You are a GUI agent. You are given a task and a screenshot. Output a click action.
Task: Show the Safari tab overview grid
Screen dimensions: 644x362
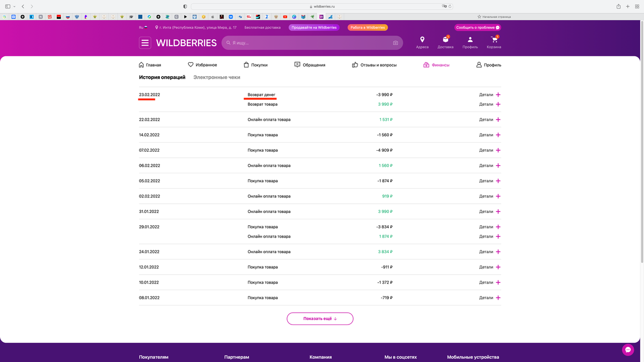[x=636, y=6]
